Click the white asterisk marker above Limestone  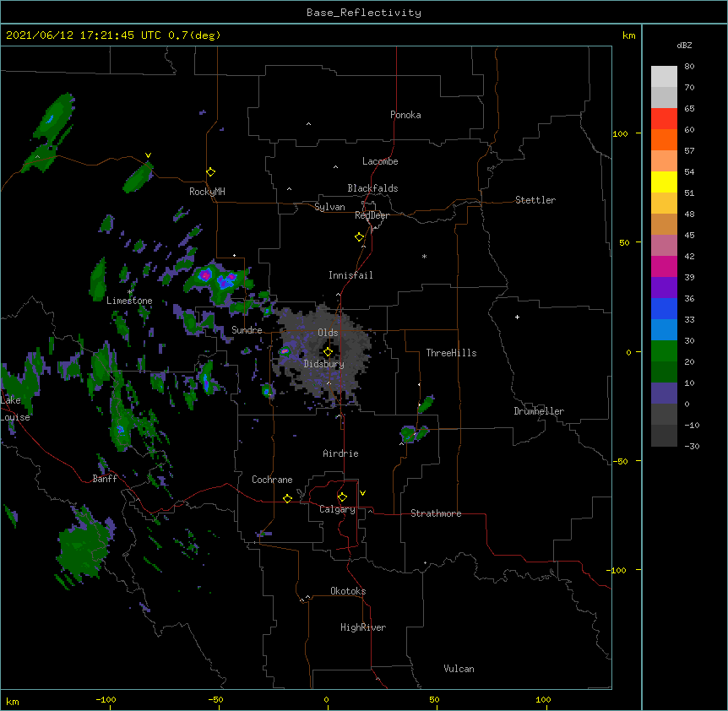pyautogui.click(x=129, y=292)
